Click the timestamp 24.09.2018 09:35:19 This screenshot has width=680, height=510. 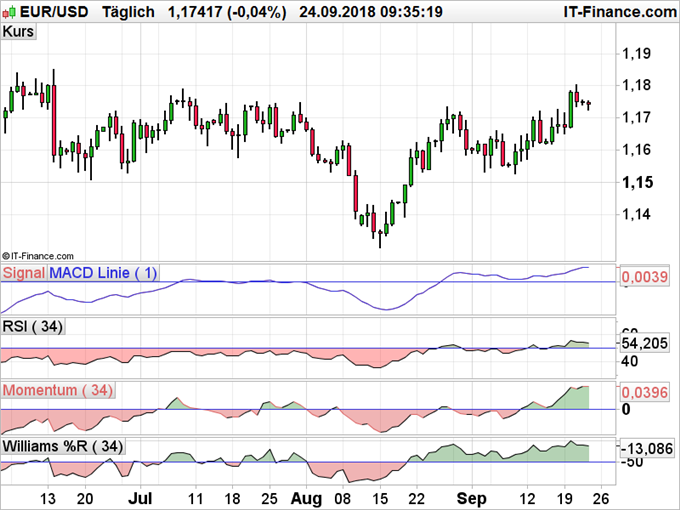(x=371, y=12)
